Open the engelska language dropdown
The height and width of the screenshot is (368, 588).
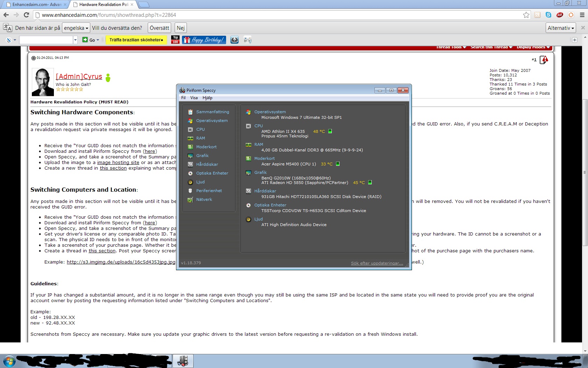point(76,28)
